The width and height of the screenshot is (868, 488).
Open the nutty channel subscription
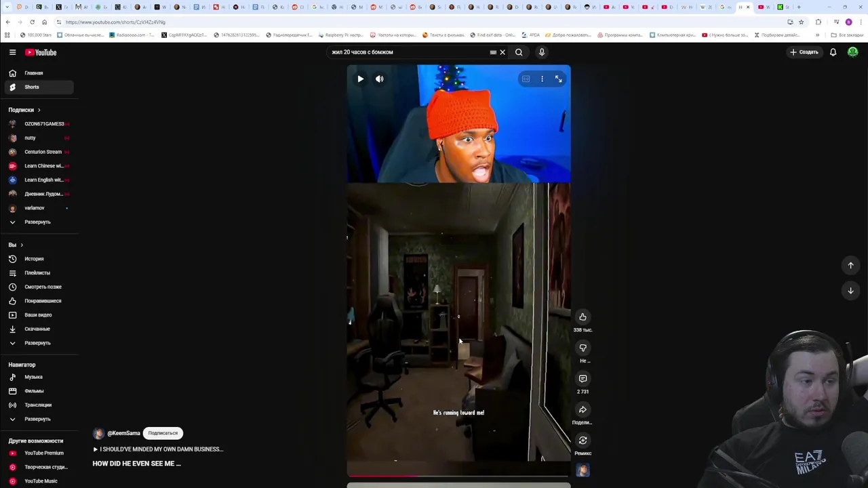(39, 138)
